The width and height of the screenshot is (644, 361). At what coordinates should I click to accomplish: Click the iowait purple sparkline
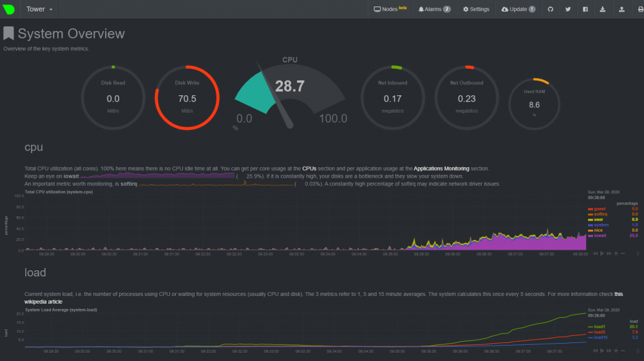(157, 176)
